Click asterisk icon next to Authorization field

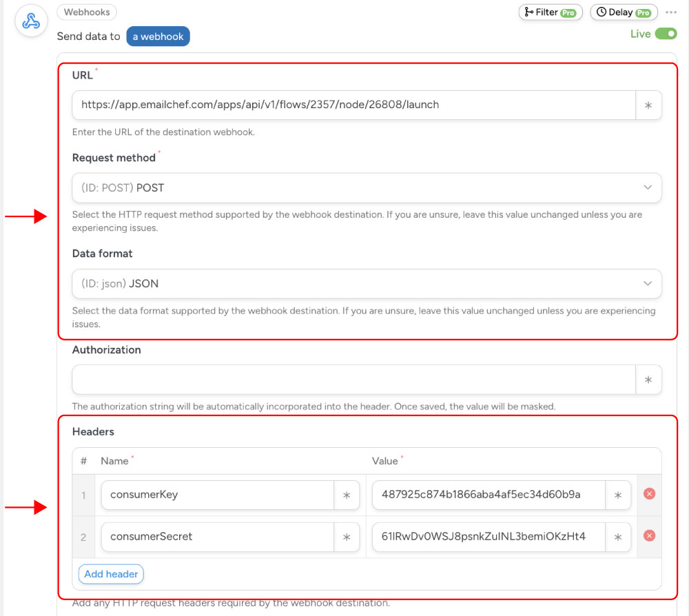(x=648, y=379)
